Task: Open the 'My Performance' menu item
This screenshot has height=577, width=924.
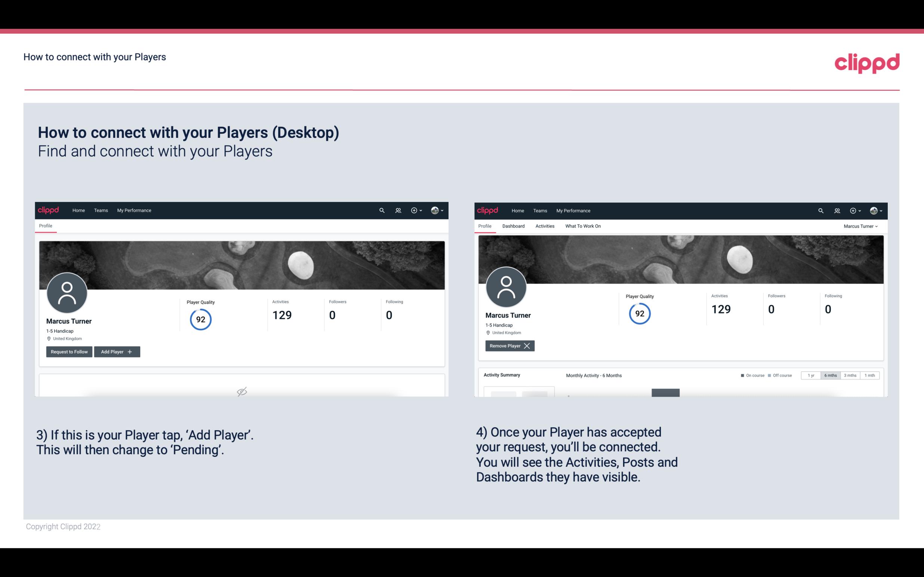Action: 134,211
